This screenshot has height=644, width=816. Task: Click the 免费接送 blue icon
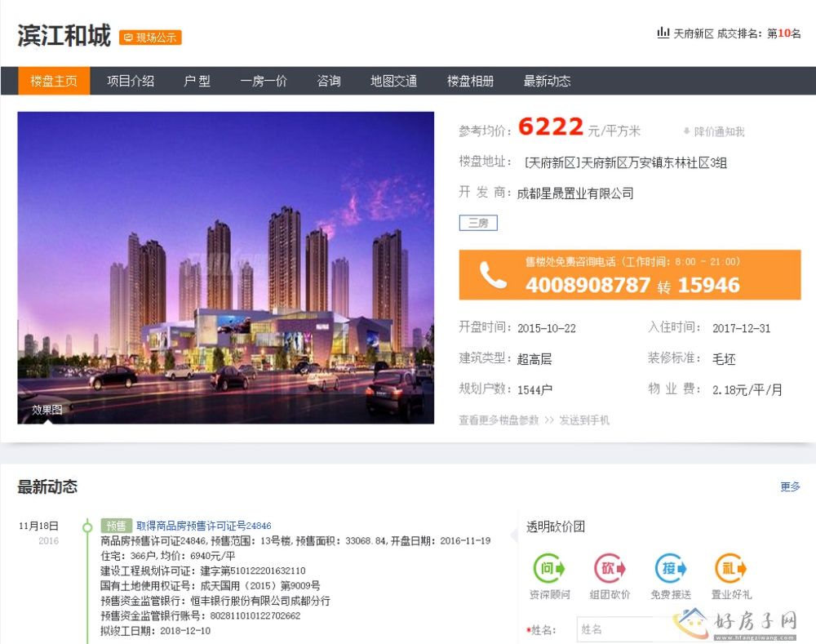coord(671,569)
